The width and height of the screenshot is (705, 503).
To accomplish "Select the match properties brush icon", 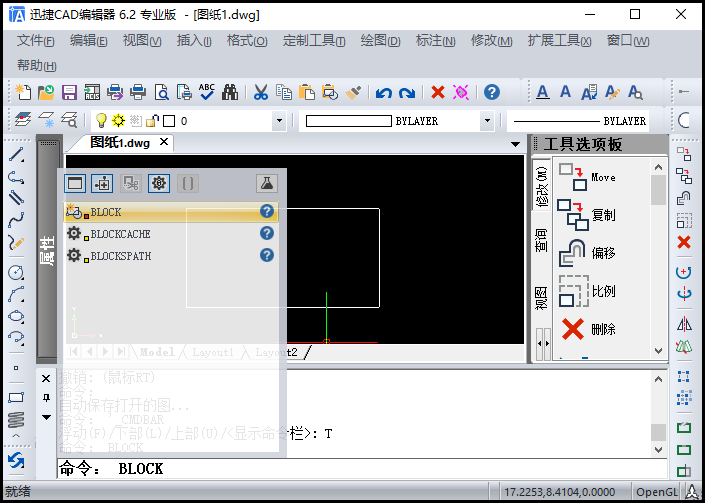I will [x=353, y=92].
